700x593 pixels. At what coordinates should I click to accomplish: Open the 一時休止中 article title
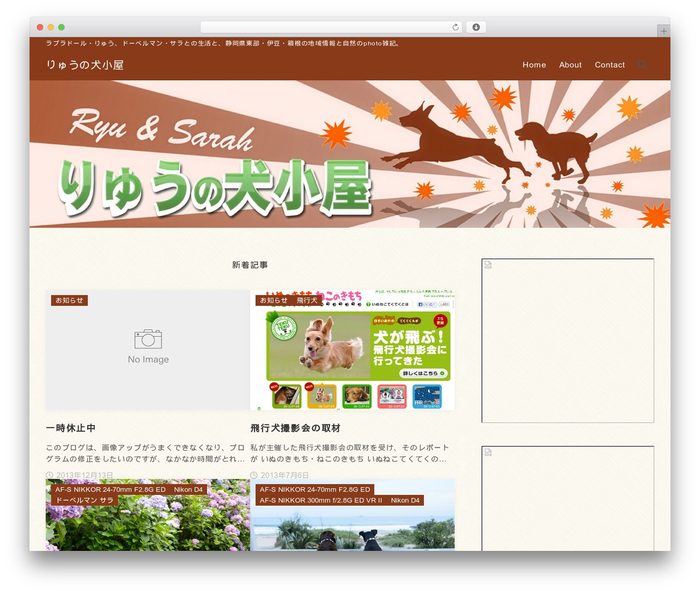click(x=71, y=428)
